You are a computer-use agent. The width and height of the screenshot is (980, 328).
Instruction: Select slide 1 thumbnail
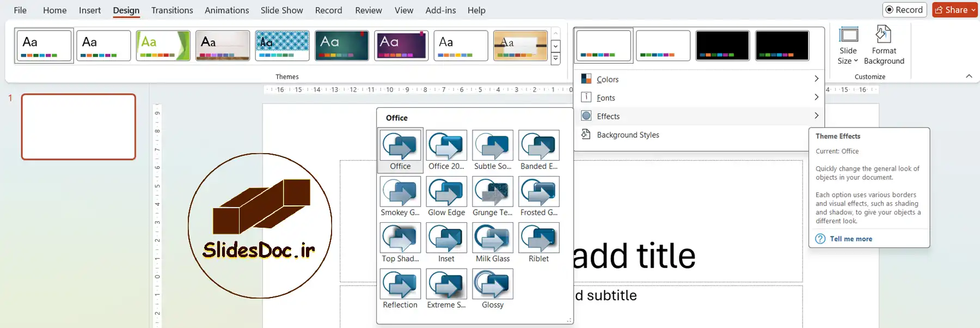pos(78,127)
